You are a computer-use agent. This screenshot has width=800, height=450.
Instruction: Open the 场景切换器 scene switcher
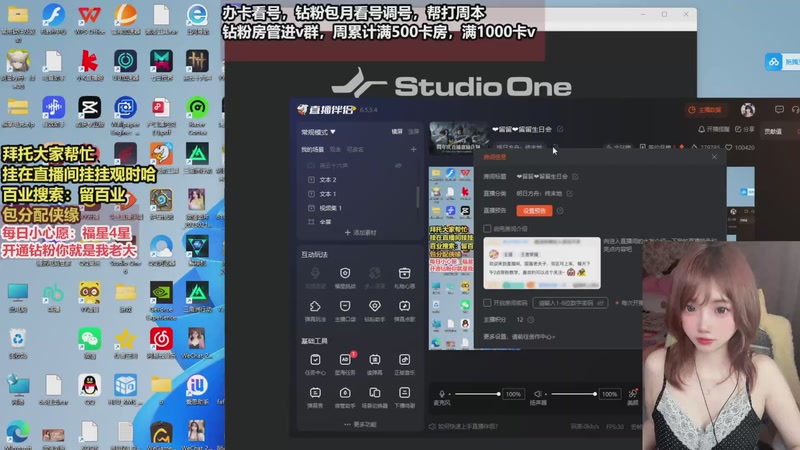pyautogui.click(x=374, y=397)
